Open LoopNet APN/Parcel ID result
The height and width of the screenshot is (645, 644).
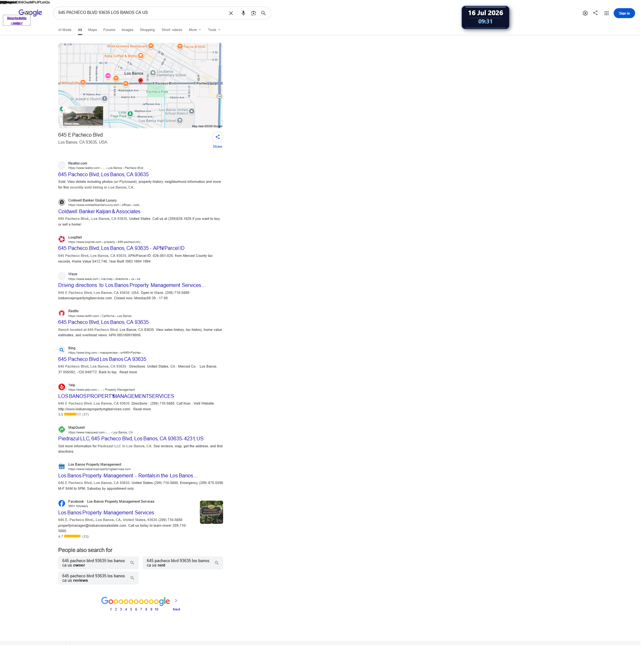click(x=122, y=250)
